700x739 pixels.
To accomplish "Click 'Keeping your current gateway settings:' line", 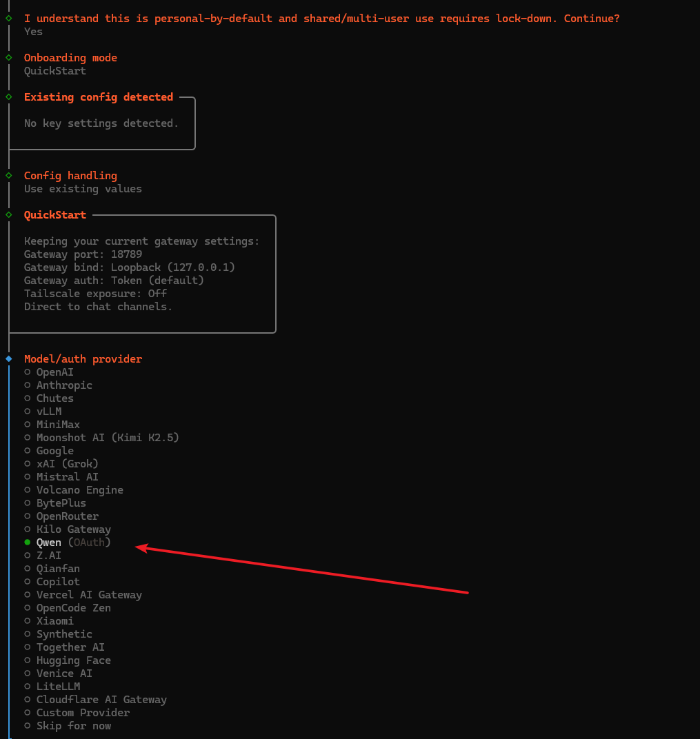I will click(x=142, y=241).
